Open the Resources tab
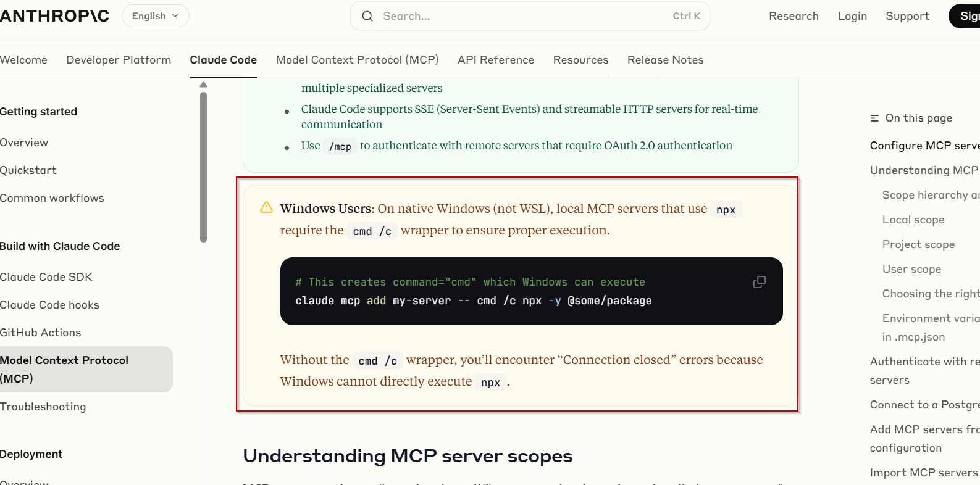The height and width of the screenshot is (485, 980). [x=580, y=60]
